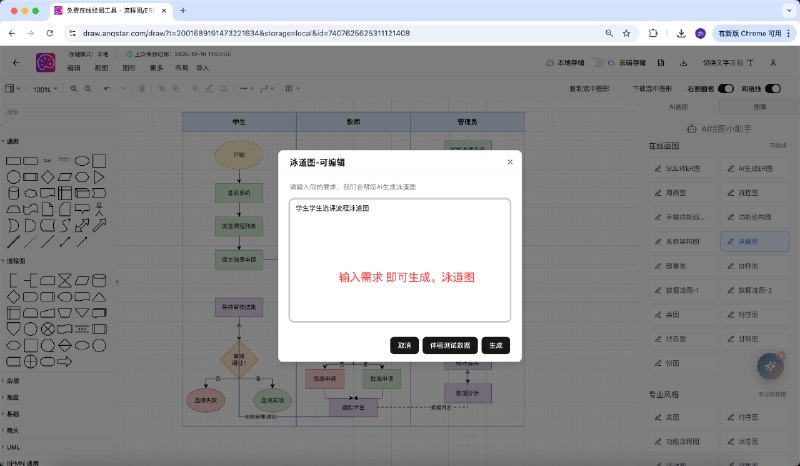
Task: Select the cylinder shape in 通用
Action: (14, 193)
